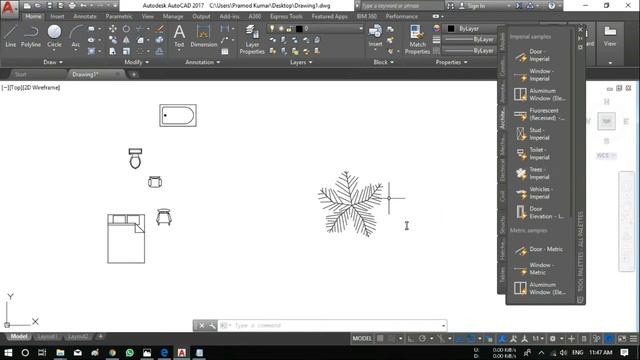
Task: Toggle layer freeze sun icon in layer dropdown
Action: point(281,29)
